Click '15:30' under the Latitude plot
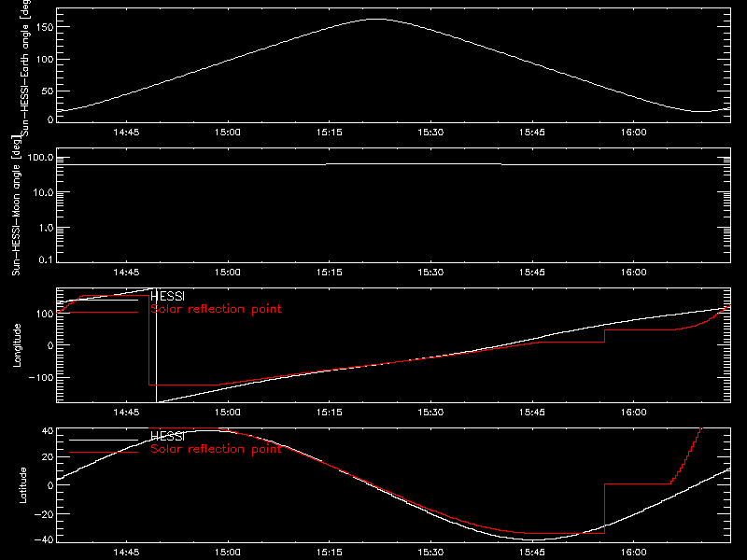 (x=430, y=553)
